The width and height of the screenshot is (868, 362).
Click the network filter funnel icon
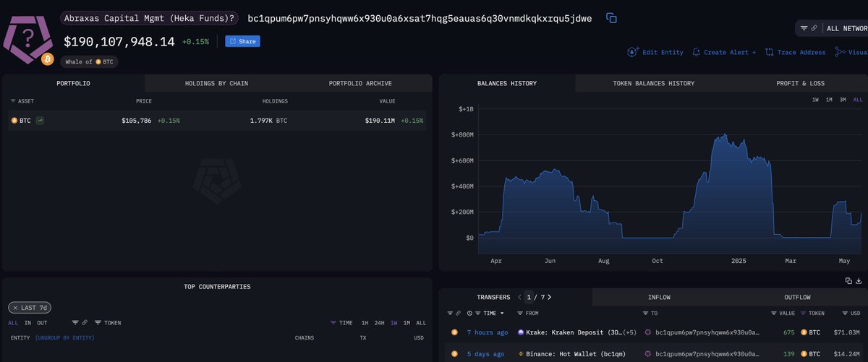804,28
